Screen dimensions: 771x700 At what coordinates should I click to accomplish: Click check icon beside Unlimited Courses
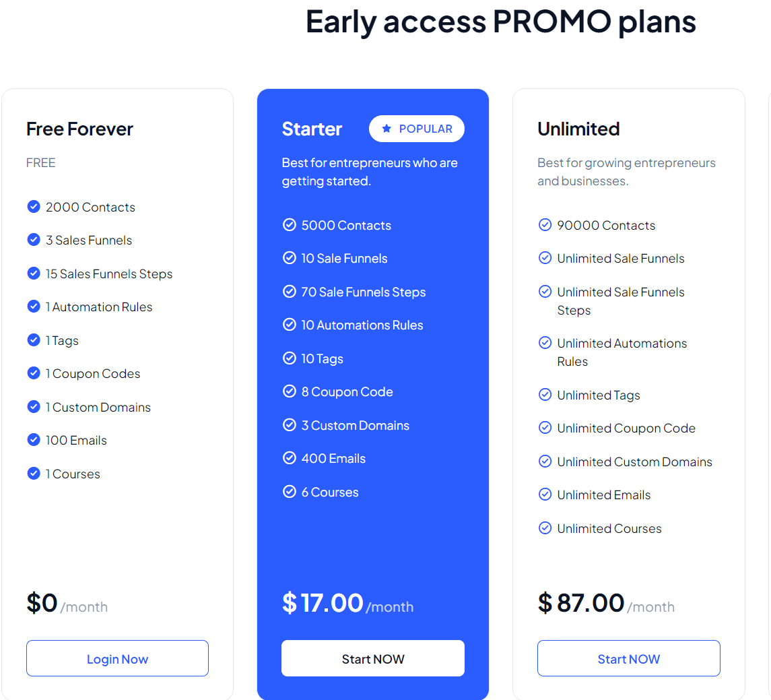(x=545, y=528)
